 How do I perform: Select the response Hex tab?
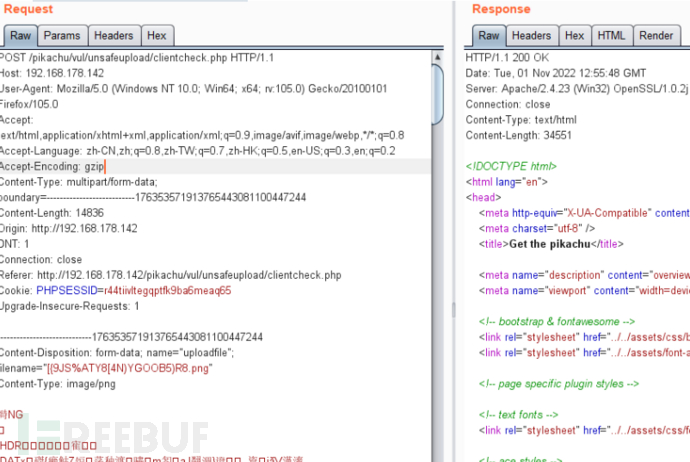pyautogui.click(x=574, y=36)
